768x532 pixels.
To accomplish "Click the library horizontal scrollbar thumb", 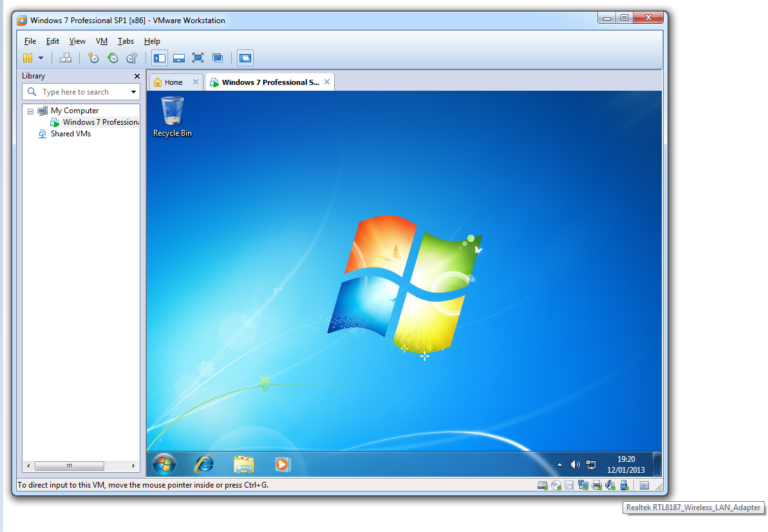I will point(69,466).
